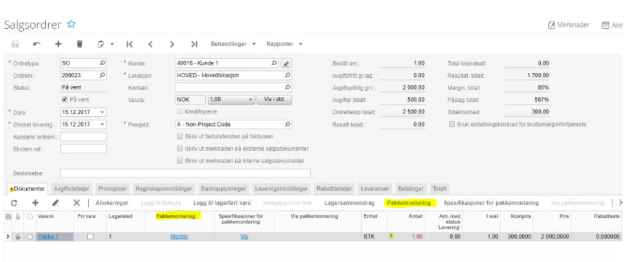Viewport: 644px width, 262px height.
Task: Switch to Rabattdetaljer tab
Action: point(334,189)
